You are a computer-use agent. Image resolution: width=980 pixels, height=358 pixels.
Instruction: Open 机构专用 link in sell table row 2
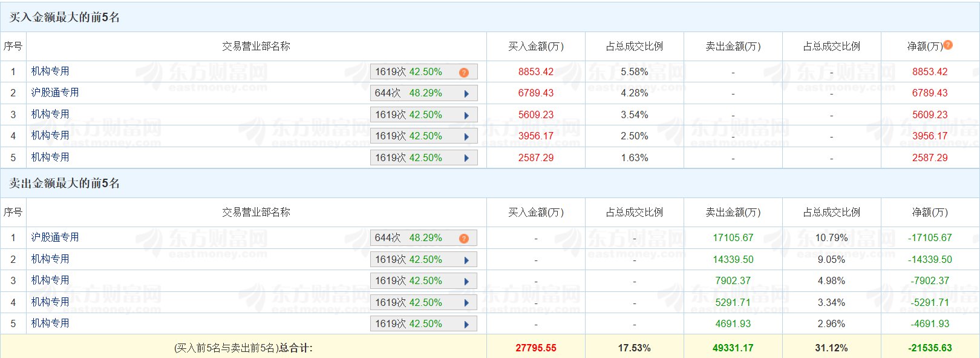pos(50,259)
